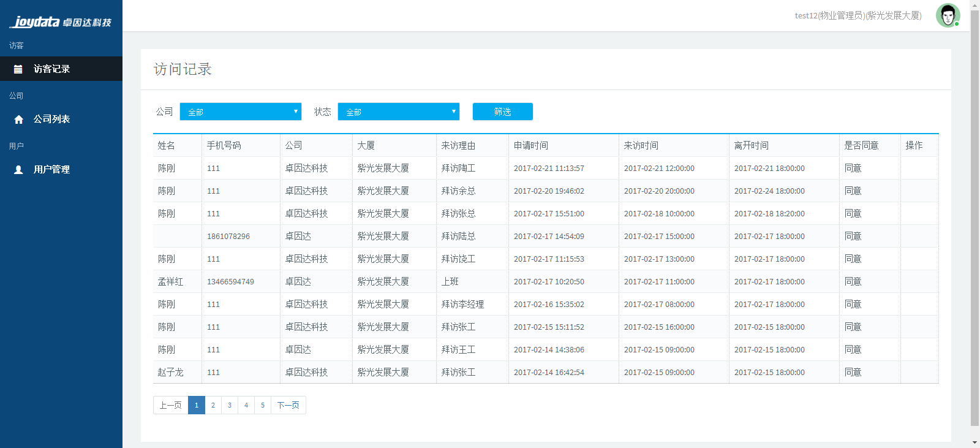Click leave time 2017-02-18 18:20:00
Image resolution: width=980 pixels, height=448 pixels.
pyautogui.click(x=770, y=214)
